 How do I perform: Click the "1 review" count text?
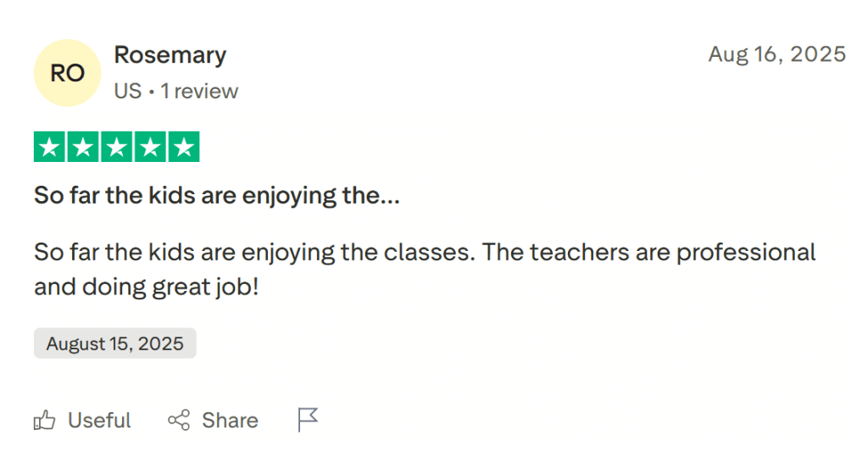pyautogui.click(x=200, y=91)
